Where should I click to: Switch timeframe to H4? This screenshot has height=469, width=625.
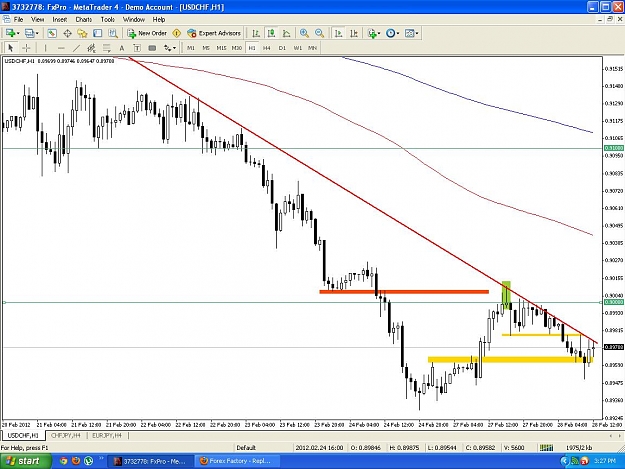tap(267, 48)
